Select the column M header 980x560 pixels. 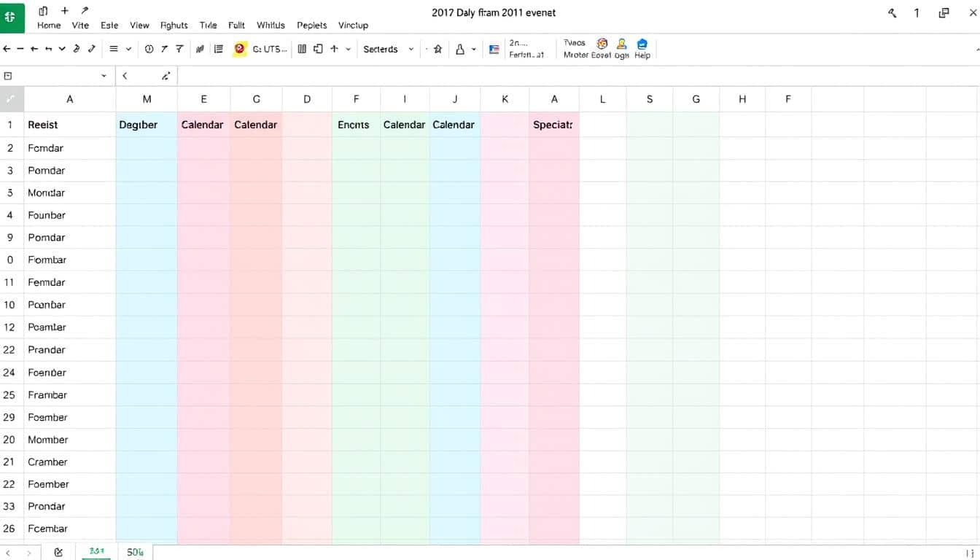click(147, 99)
